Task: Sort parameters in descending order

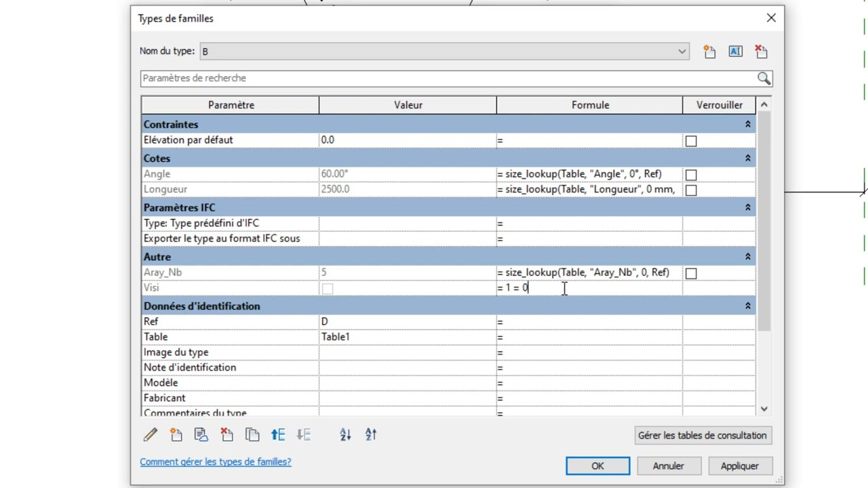Action: click(371, 434)
